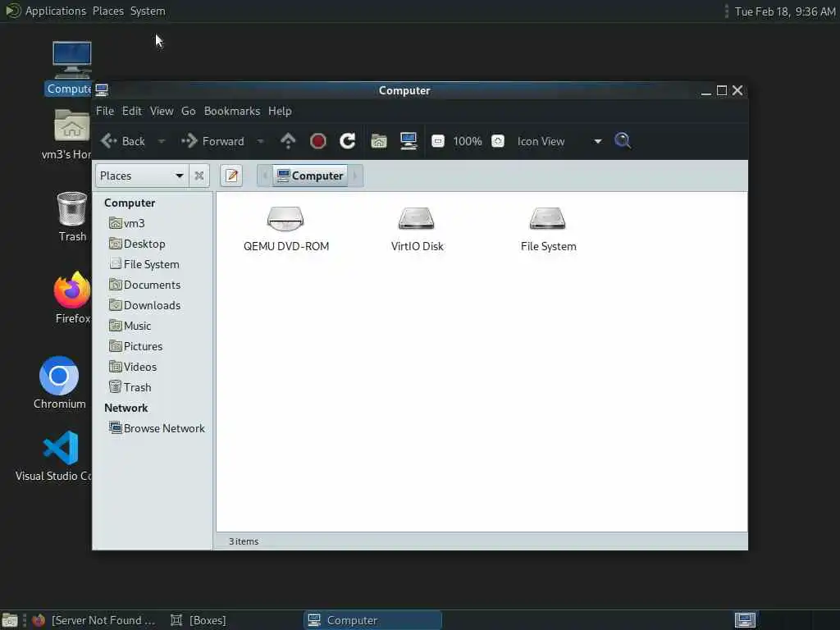Screen dimensions: 840x630
Task: Open Computer location toolbar icon
Action: (x=409, y=141)
